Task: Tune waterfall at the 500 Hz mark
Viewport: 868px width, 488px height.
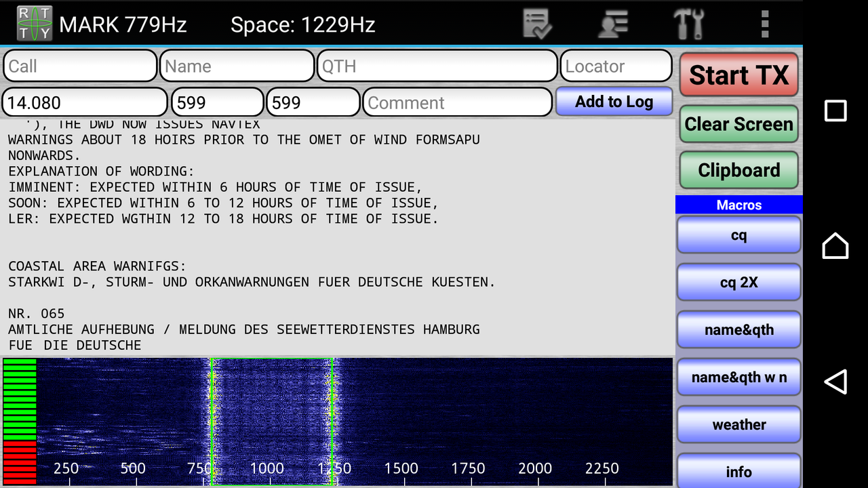Action: [133, 468]
